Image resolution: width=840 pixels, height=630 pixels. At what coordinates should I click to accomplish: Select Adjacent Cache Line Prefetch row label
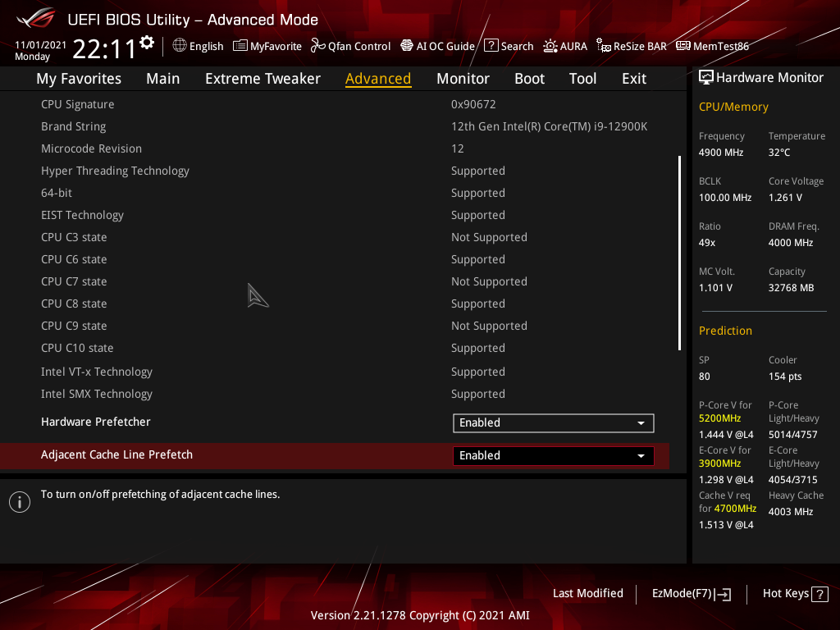(116, 454)
